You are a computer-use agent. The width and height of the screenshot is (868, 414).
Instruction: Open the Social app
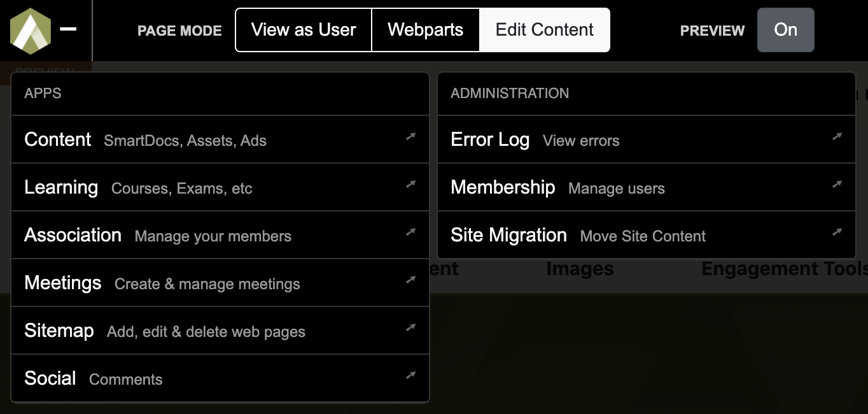click(220, 378)
